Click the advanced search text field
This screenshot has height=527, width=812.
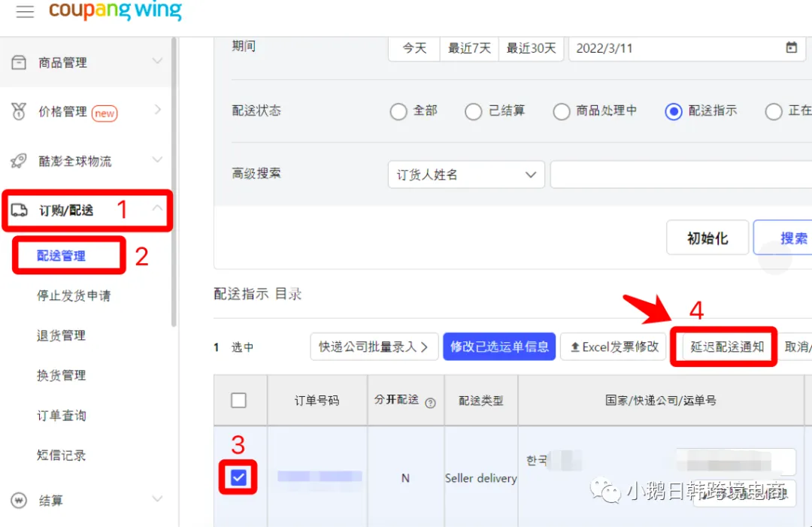tap(681, 174)
